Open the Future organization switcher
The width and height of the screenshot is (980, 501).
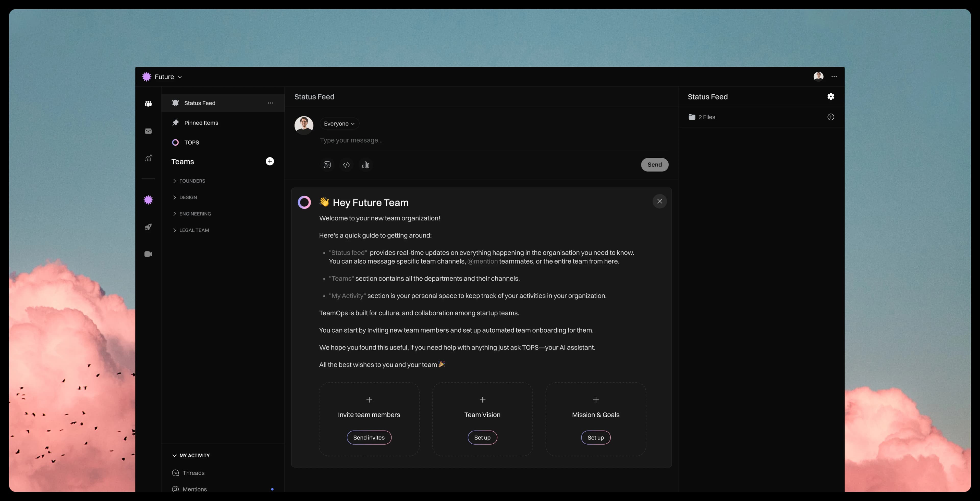click(163, 77)
